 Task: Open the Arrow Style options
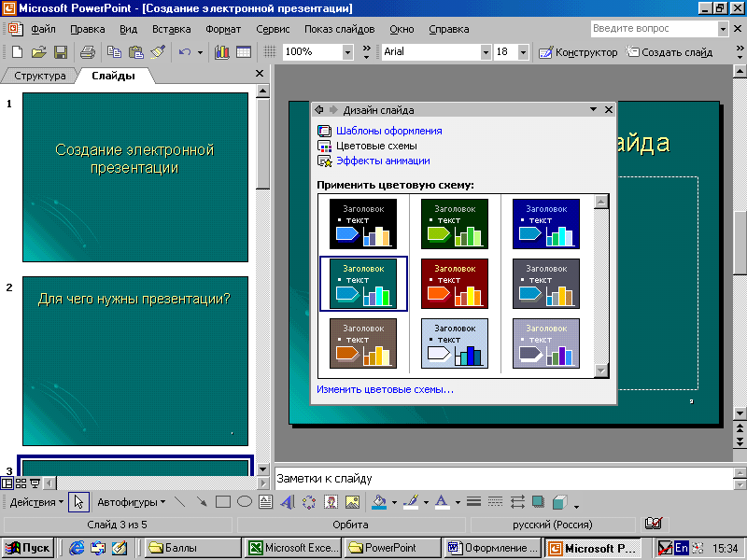(x=517, y=502)
